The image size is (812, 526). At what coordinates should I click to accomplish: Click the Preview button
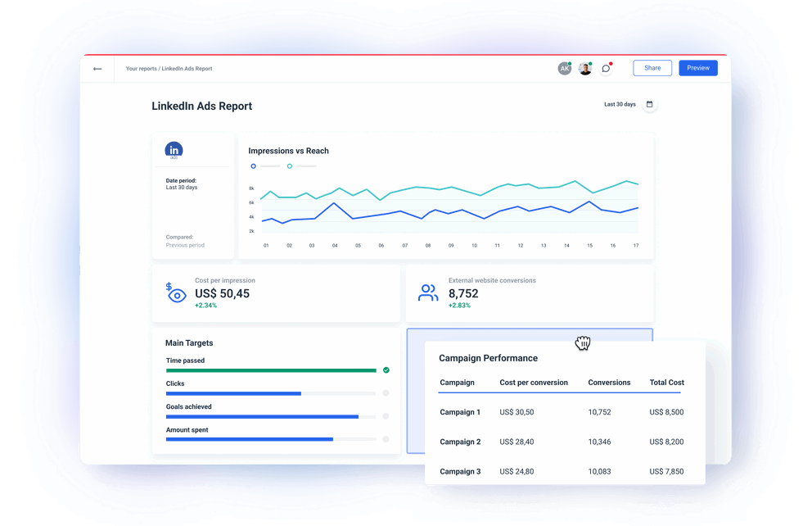coord(697,68)
